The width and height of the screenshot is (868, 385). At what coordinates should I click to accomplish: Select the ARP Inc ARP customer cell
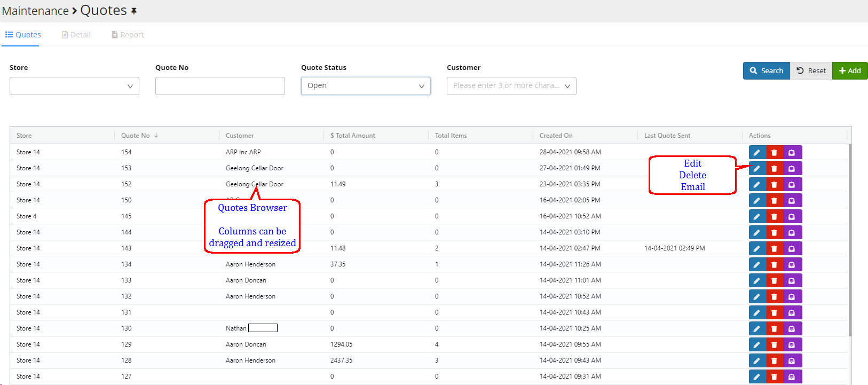(243, 152)
